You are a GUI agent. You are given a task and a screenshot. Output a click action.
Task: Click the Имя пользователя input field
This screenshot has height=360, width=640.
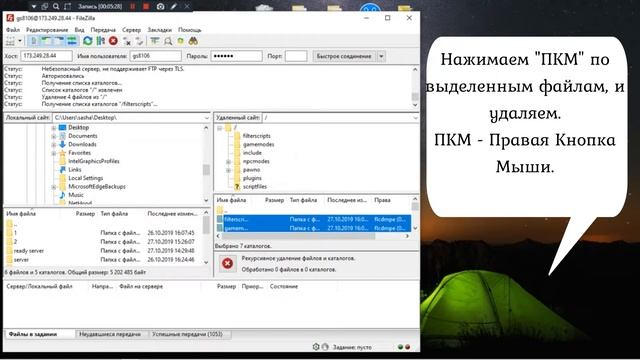tap(156, 56)
